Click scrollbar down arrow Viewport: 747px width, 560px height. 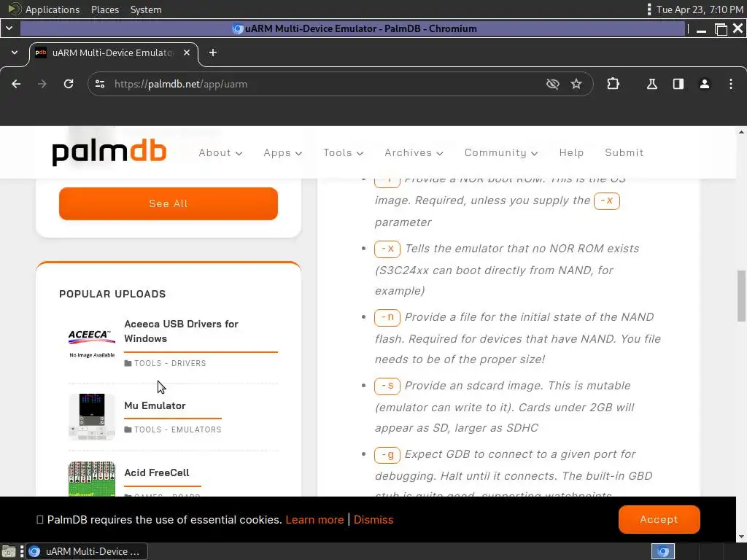click(741, 537)
